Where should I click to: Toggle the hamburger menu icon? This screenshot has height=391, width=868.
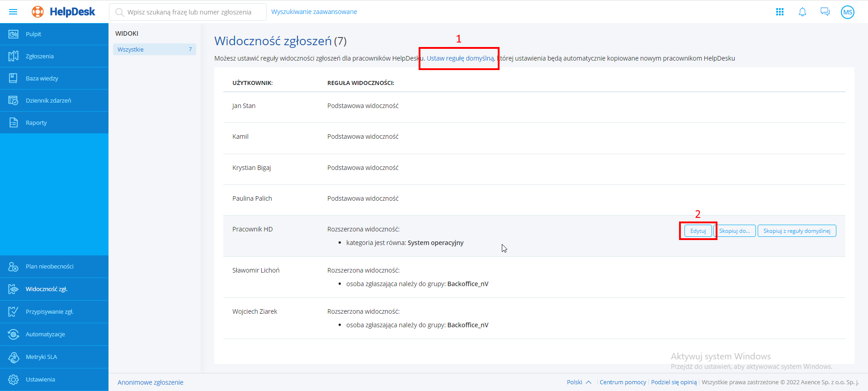pos(13,12)
